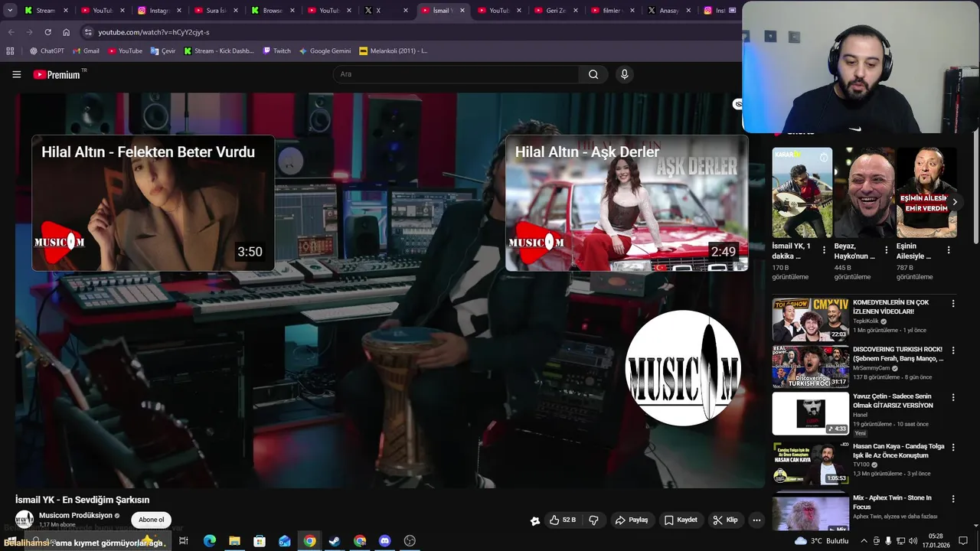Open File Explorer from taskbar
980x551 pixels.
coord(234,540)
